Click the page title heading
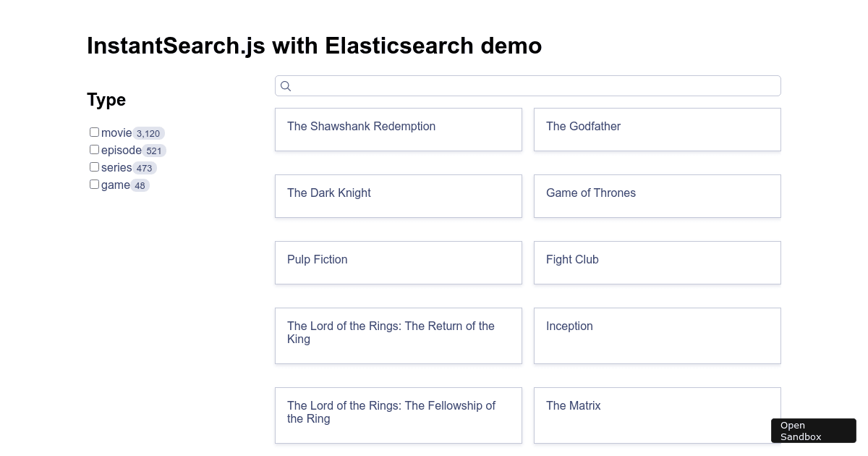Screen dimensions: 868x456 click(314, 46)
